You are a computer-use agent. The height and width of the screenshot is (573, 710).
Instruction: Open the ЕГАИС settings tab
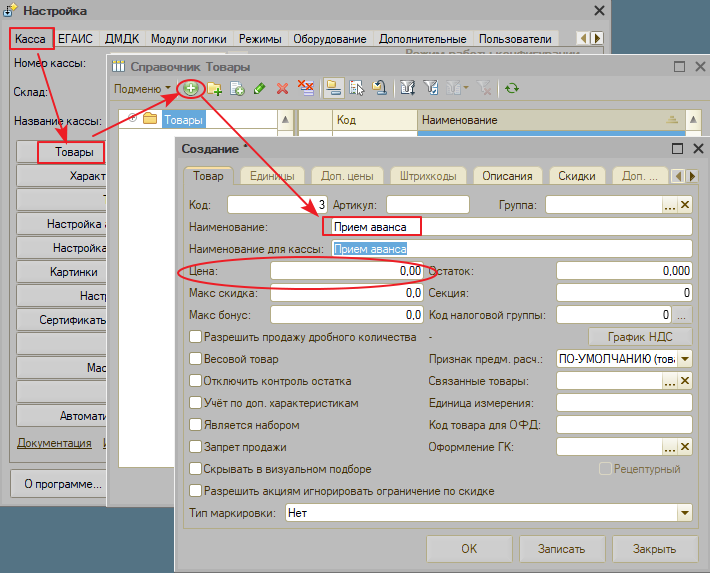tap(79, 39)
